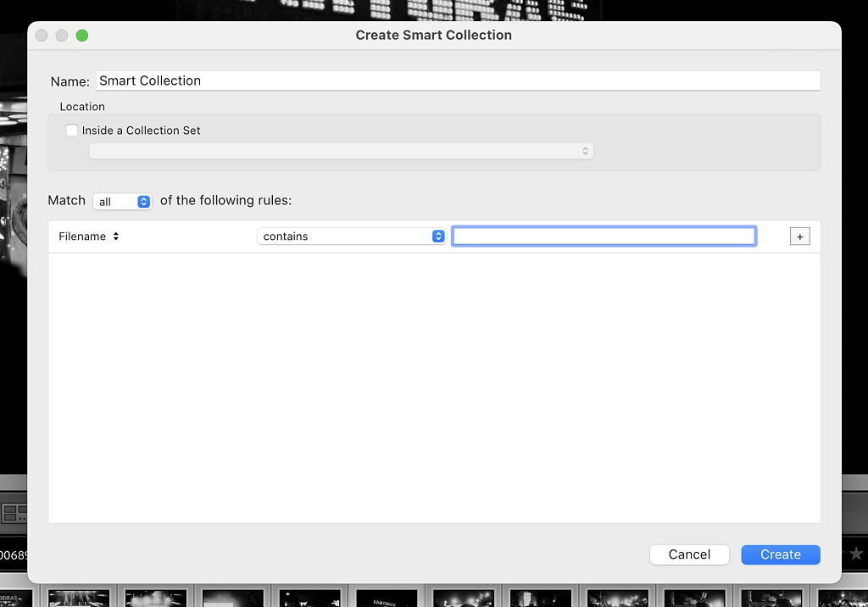Click the Create Smart Collection title bar
This screenshot has height=607, width=868.
[x=433, y=35]
